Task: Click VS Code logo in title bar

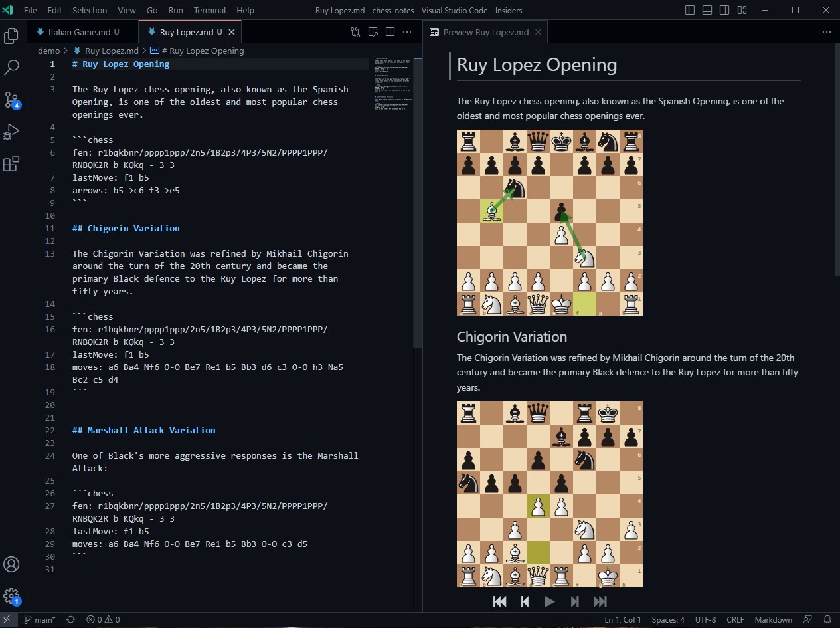Action: (8, 10)
